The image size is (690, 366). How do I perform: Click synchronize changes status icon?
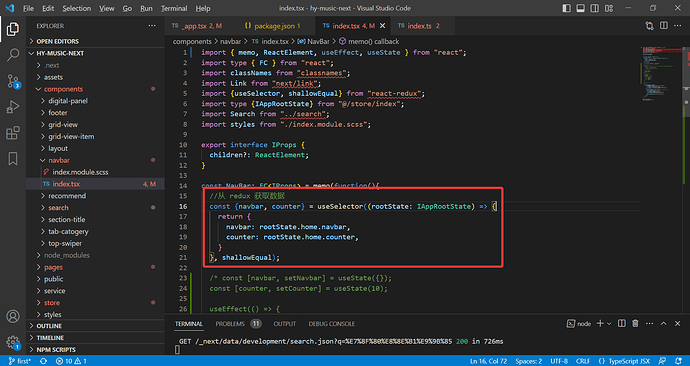click(x=43, y=361)
